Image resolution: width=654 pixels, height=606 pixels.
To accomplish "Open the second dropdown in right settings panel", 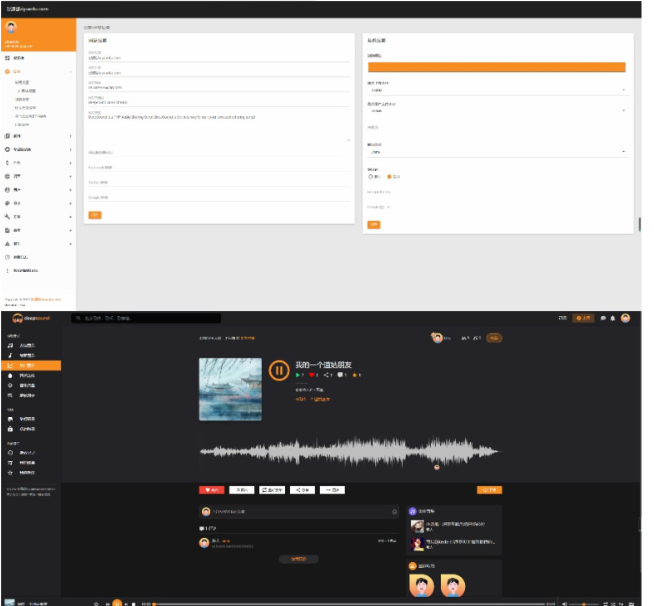I will point(496,111).
